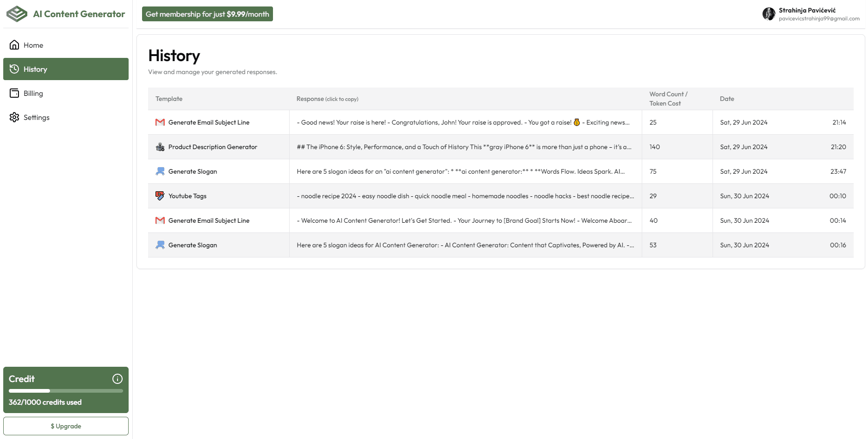Viewport: 868px width, 439px height.
Task: Click the user avatar photo at top right
Action: tap(769, 14)
